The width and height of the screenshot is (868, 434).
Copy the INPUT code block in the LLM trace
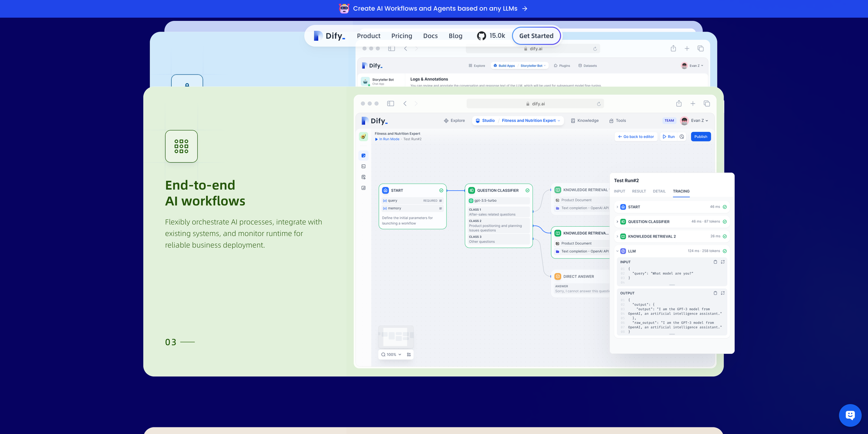pos(715,262)
